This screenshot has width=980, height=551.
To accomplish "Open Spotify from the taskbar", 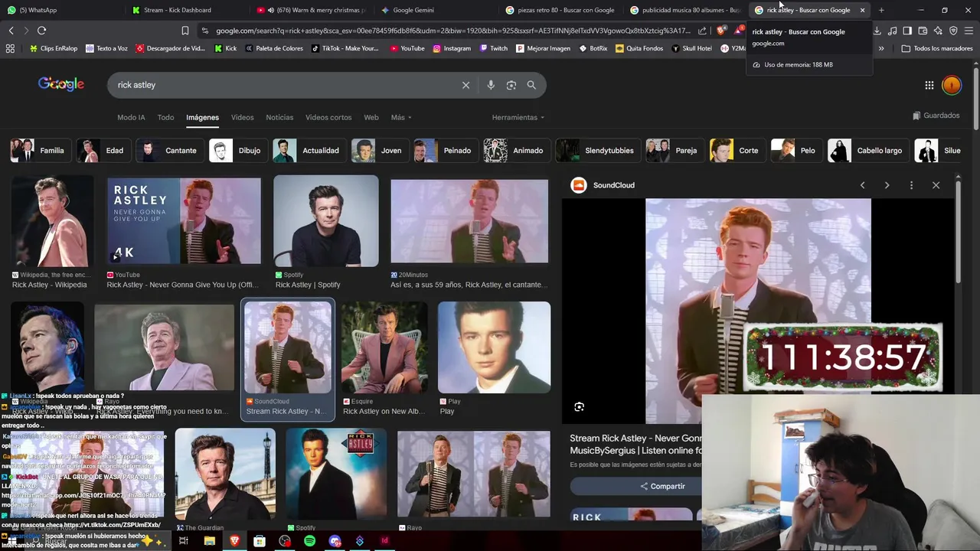I will pyautogui.click(x=309, y=541).
